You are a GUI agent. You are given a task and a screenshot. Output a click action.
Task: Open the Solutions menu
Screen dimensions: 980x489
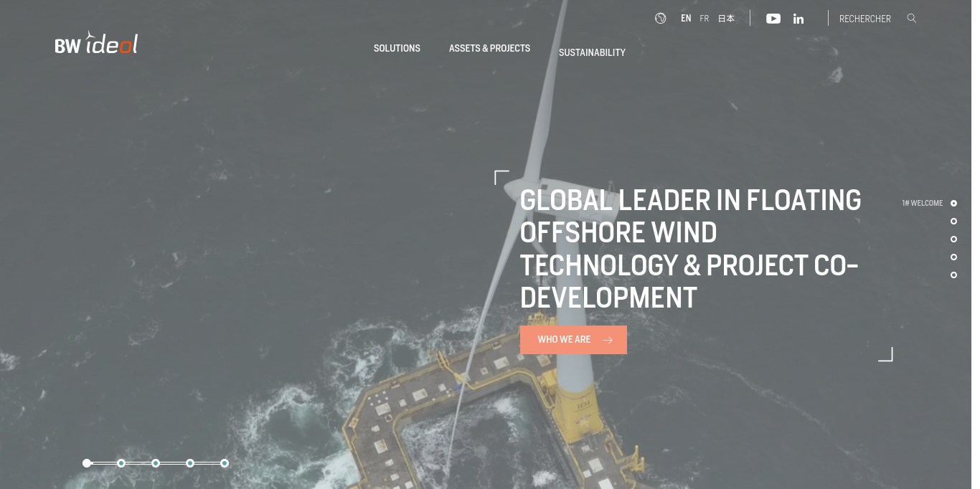click(397, 48)
